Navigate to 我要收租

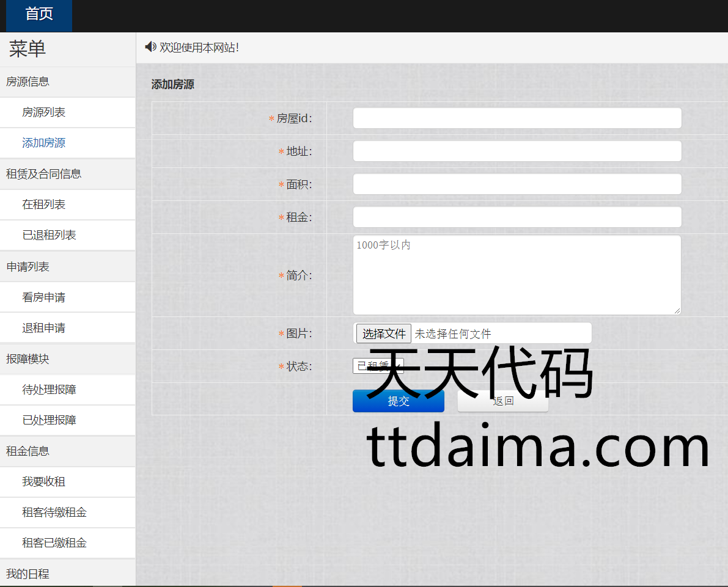click(44, 482)
